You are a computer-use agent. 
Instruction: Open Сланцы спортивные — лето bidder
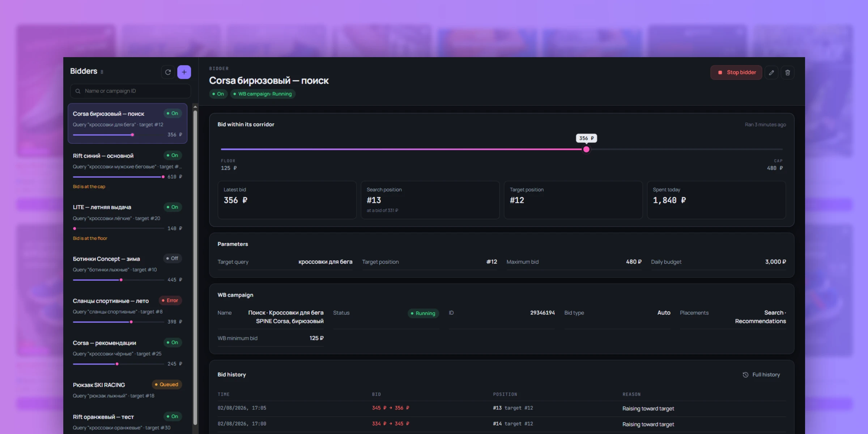tap(127, 311)
